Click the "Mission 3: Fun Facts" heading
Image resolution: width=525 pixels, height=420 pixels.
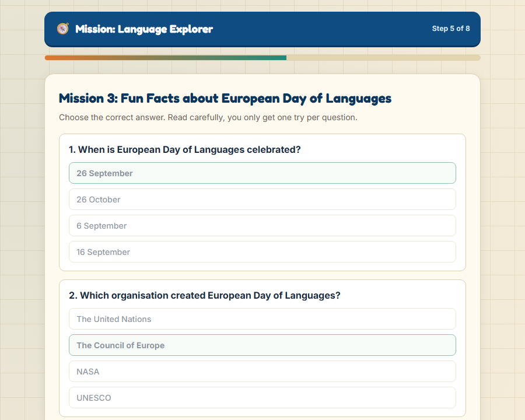tap(225, 99)
